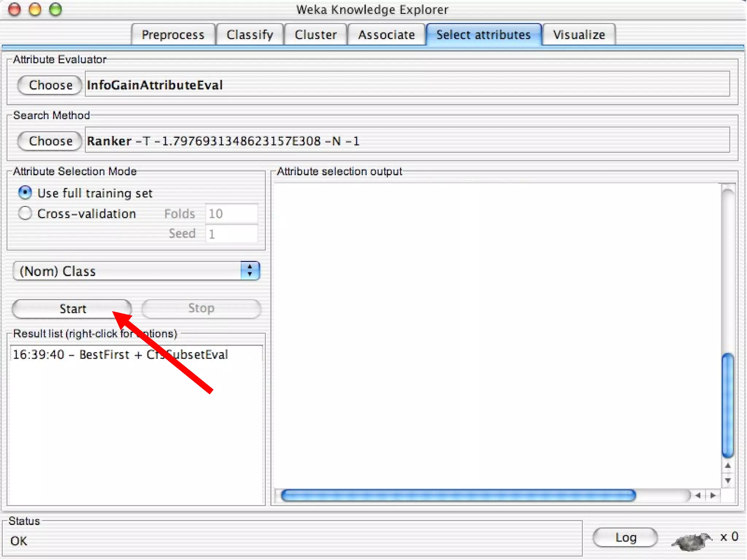Open the Visualize tab
Screen dimensions: 747x560
[578, 35]
